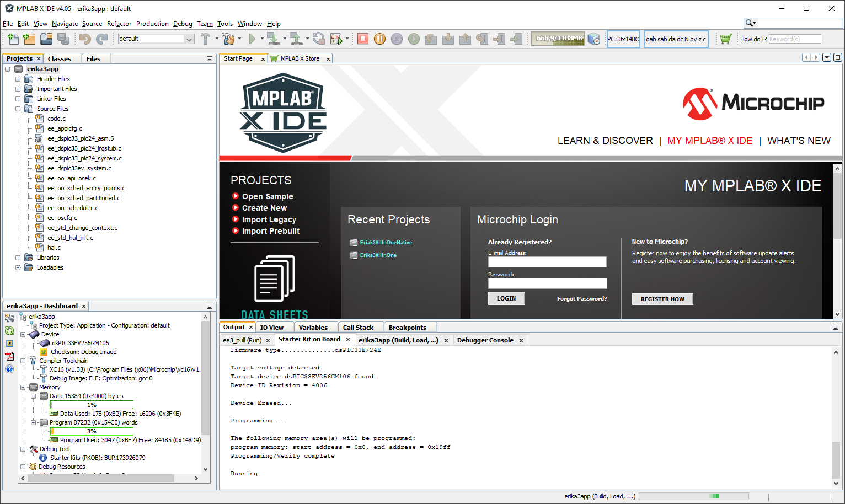This screenshot has height=504, width=845.
Task: Open the Clean and Build dropdown arrow
Action: click(x=239, y=39)
